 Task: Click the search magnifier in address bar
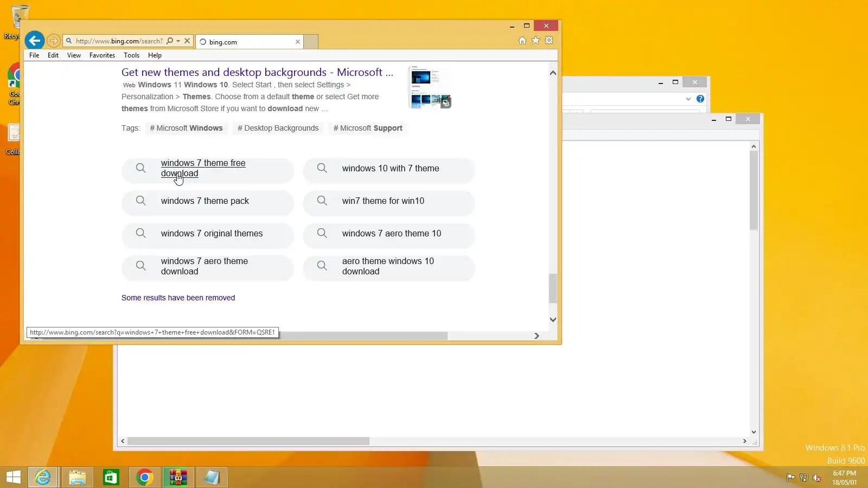(x=170, y=41)
